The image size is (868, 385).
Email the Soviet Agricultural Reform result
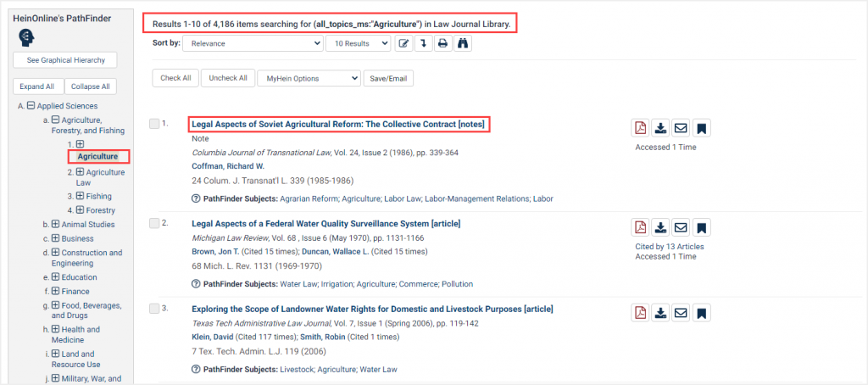coord(681,128)
